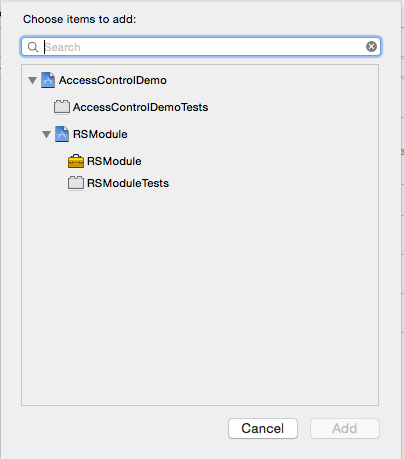This screenshot has width=404, height=459.
Task: Select the AccessControlDemoTests item
Action: [140, 107]
